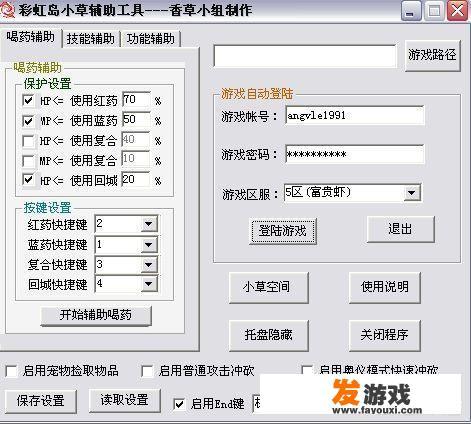
Task: Enable HP 使用复合 checkbox
Action: [x=28, y=141]
